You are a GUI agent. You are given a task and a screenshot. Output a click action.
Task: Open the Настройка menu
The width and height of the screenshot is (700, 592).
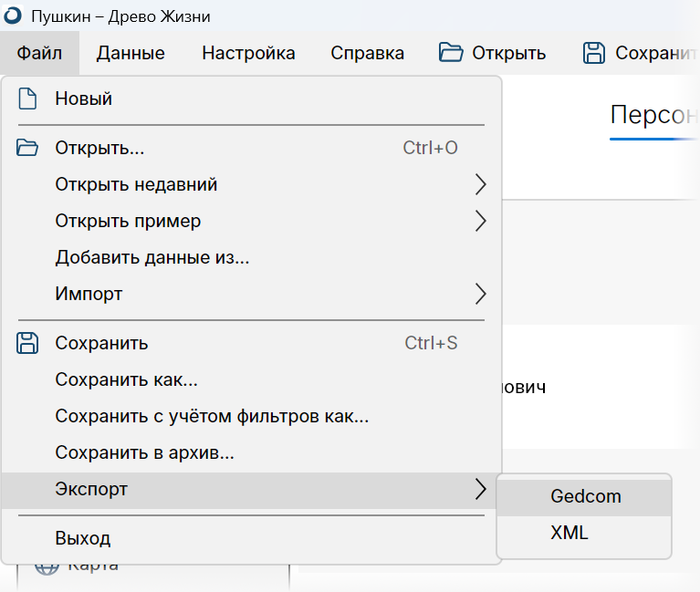[x=248, y=53]
